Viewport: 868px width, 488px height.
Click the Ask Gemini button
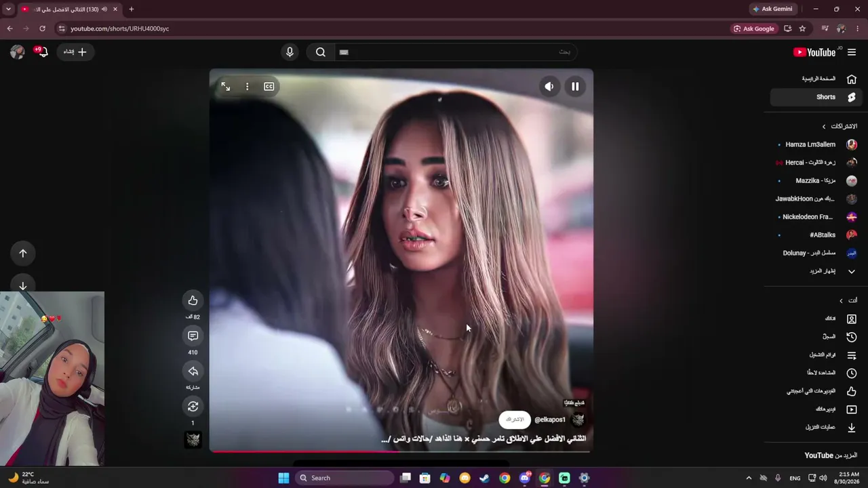(x=772, y=9)
